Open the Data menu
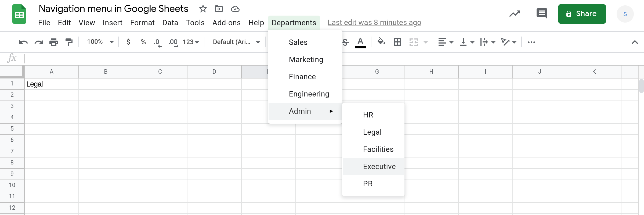644x215 pixels. click(x=170, y=23)
